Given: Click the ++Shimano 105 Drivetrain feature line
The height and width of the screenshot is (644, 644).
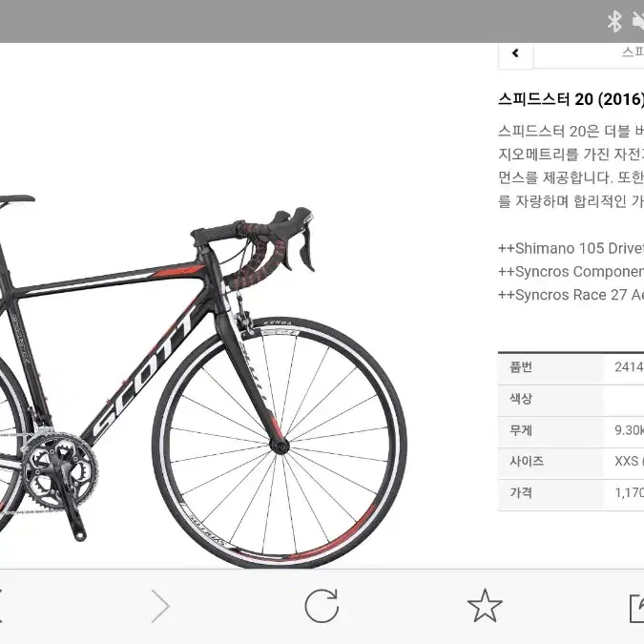Looking at the screenshot, I should (571, 248).
